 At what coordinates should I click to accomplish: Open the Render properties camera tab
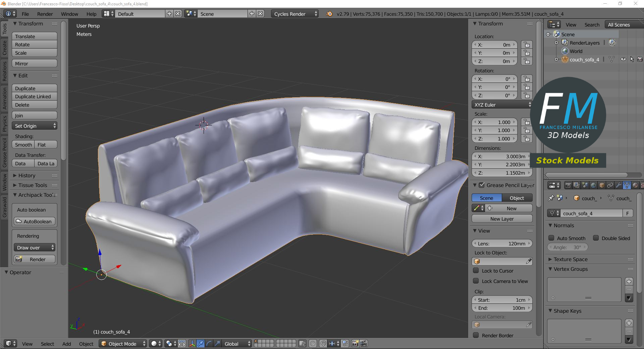(x=568, y=185)
